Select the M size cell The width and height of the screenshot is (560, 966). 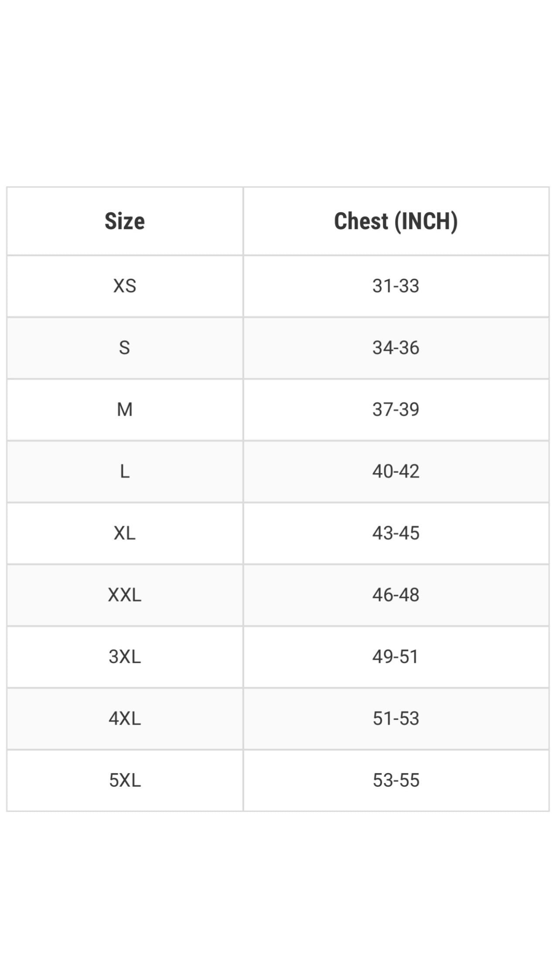[x=125, y=409]
